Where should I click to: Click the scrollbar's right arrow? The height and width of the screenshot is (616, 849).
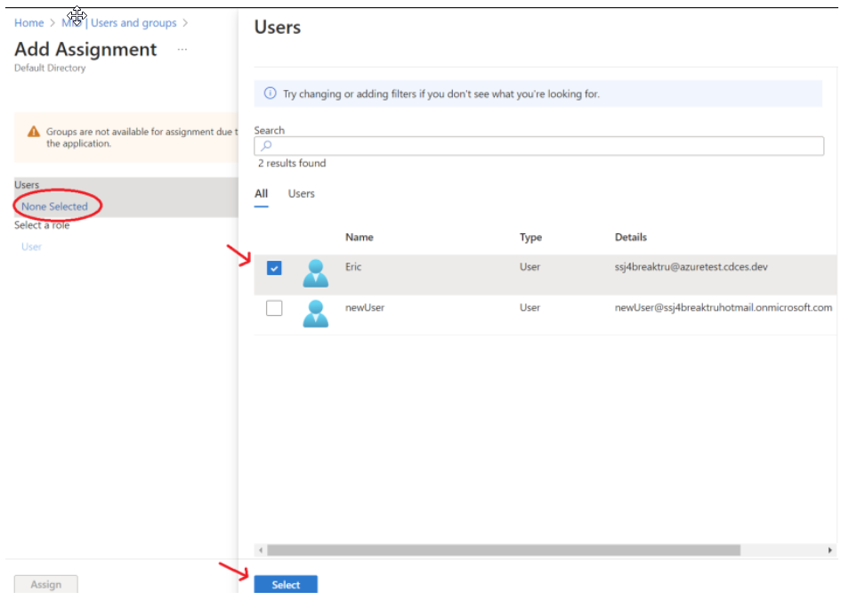point(829,550)
